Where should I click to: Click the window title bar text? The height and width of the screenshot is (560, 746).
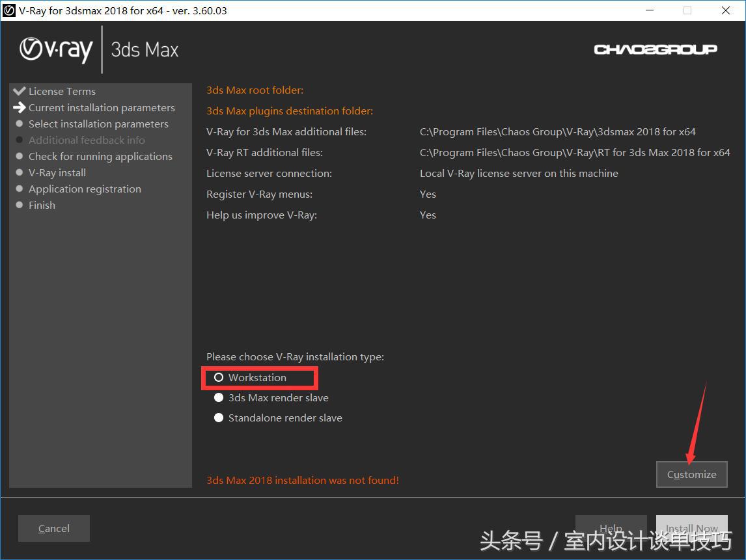coord(123,10)
